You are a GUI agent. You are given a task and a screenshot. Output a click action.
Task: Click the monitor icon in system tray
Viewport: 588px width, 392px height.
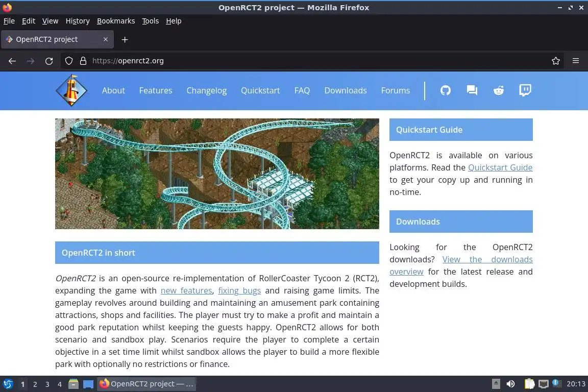(544, 384)
